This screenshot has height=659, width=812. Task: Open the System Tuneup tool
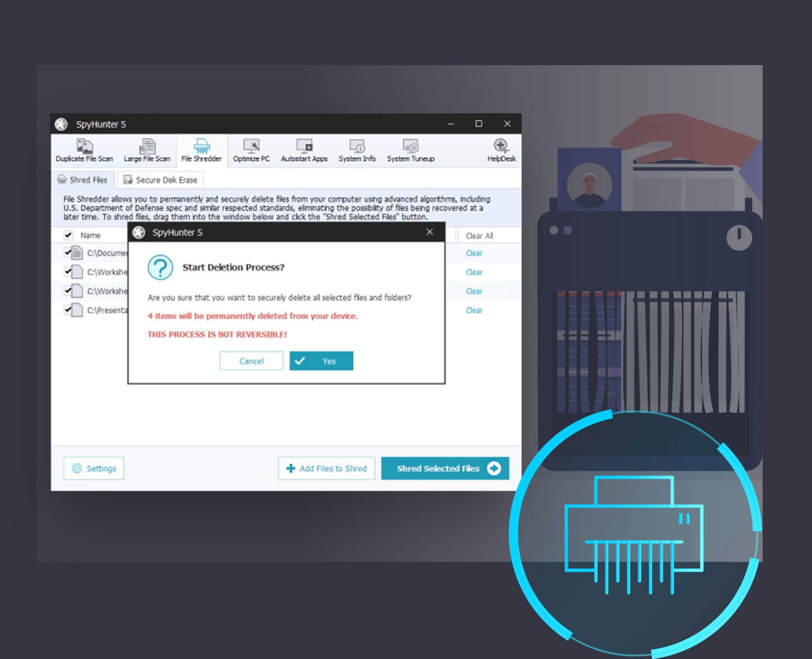(410, 149)
